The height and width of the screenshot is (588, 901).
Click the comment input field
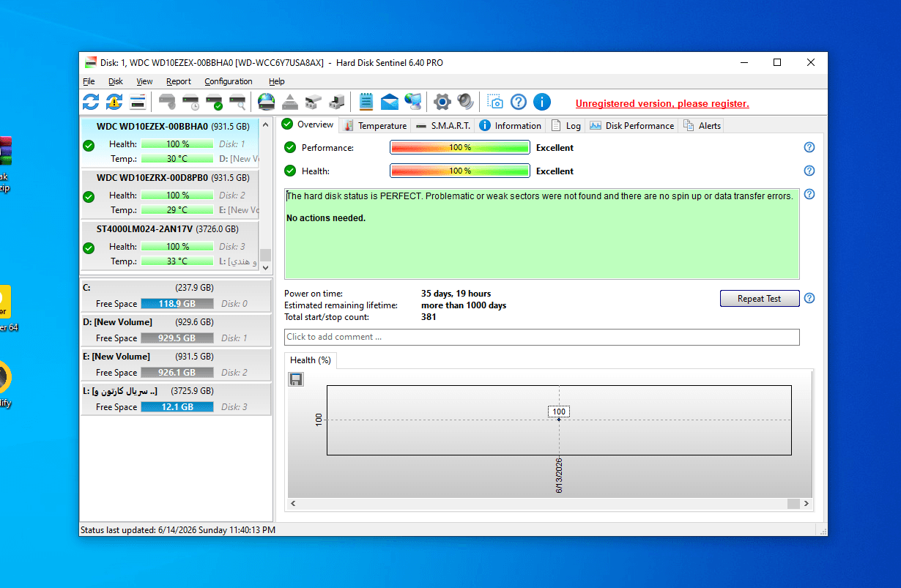pos(542,337)
